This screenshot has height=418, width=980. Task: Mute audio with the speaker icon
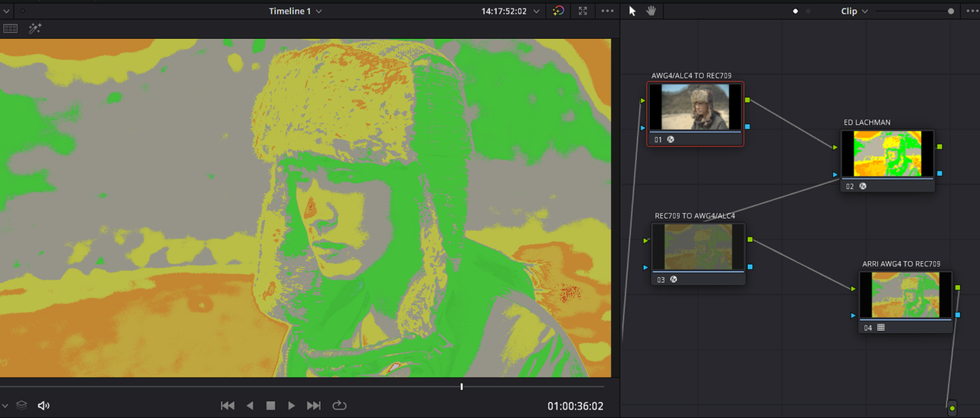pyautogui.click(x=44, y=406)
